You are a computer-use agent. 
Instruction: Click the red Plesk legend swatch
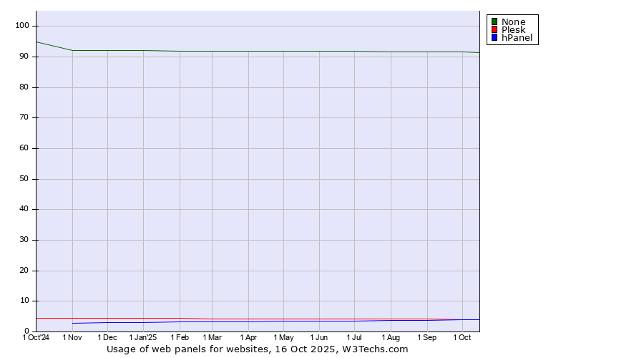(x=494, y=29)
